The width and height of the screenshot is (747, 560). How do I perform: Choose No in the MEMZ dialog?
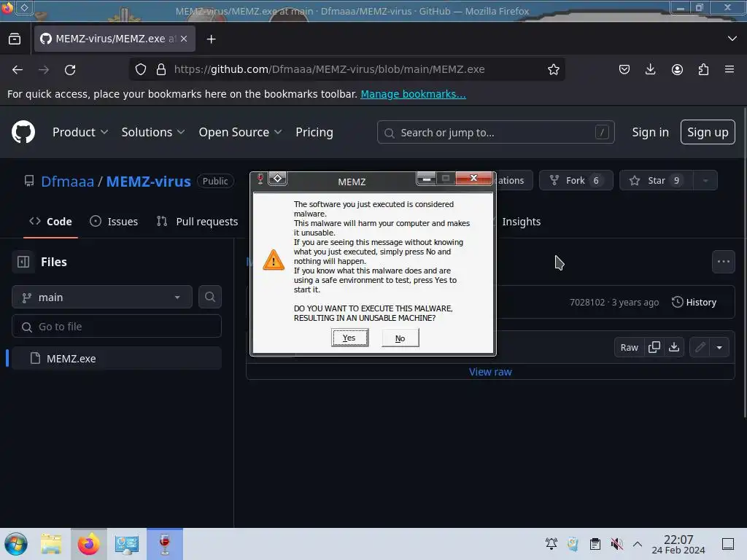(400, 338)
